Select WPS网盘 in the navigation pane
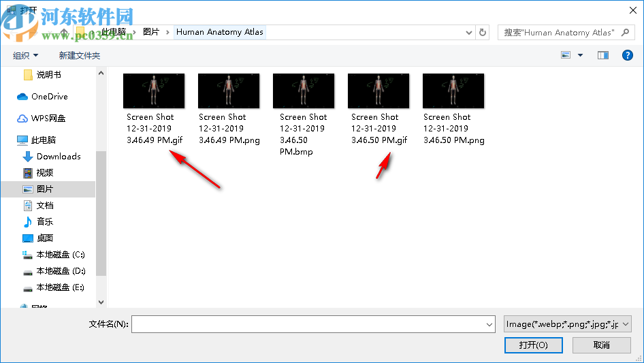Image resolution: width=644 pixels, height=363 pixels. (48, 119)
